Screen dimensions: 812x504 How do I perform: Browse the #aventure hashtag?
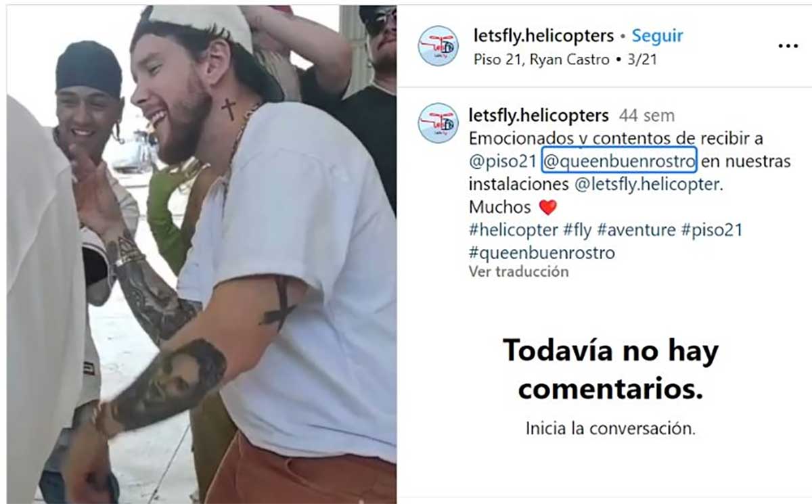[636, 230]
